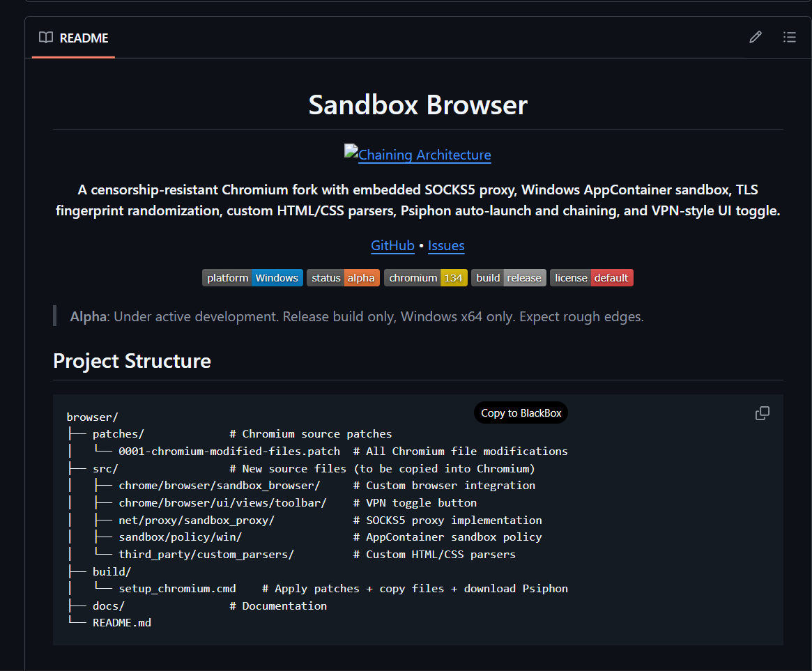Click 'setup_chromium.cmd' file name
This screenshot has width=812, height=671.
[177, 589]
